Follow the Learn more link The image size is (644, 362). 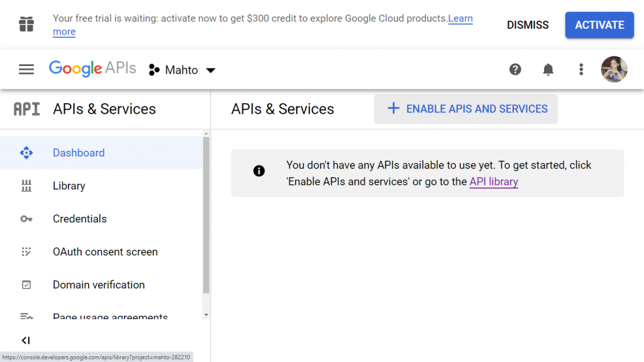[460, 18]
